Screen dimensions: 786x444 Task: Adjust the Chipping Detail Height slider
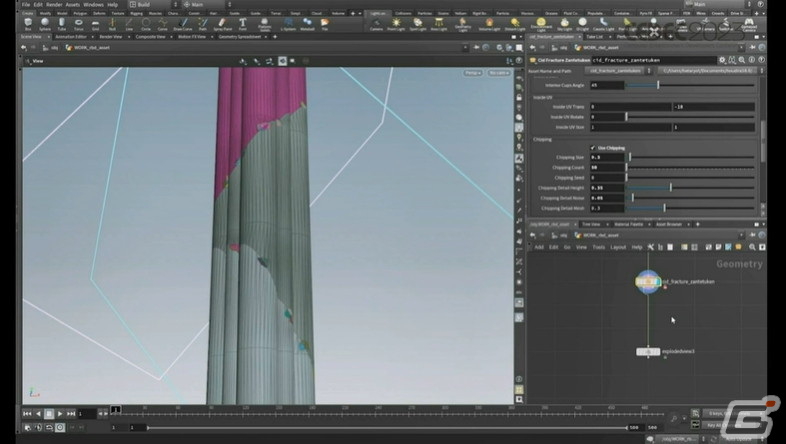click(690, 188)
